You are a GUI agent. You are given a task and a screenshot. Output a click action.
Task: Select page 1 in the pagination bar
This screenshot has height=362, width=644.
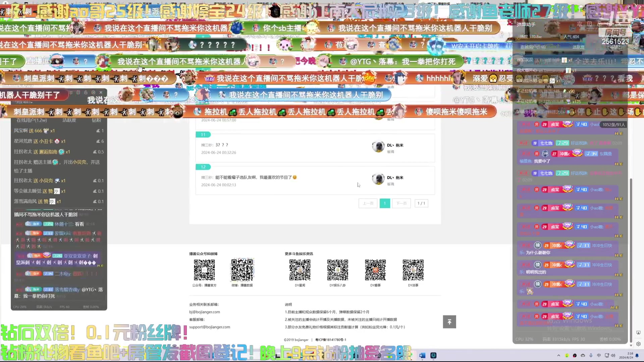tap(385, 203)
